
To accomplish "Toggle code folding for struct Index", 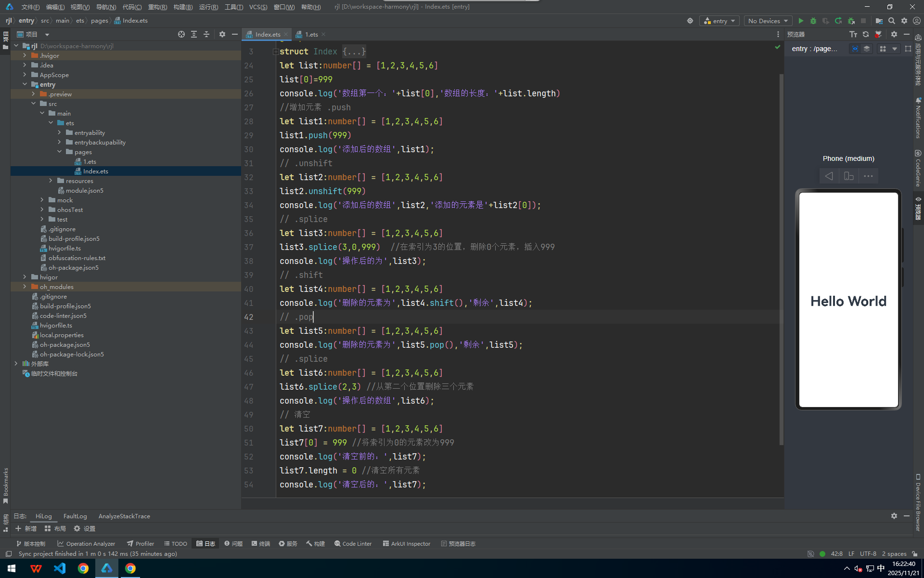I will point(276,52).
